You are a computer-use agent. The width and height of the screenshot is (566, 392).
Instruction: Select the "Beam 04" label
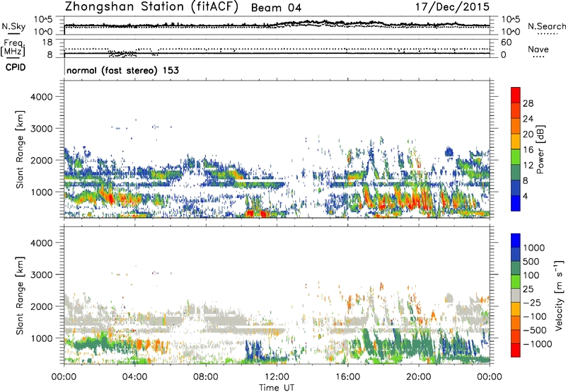276,8
